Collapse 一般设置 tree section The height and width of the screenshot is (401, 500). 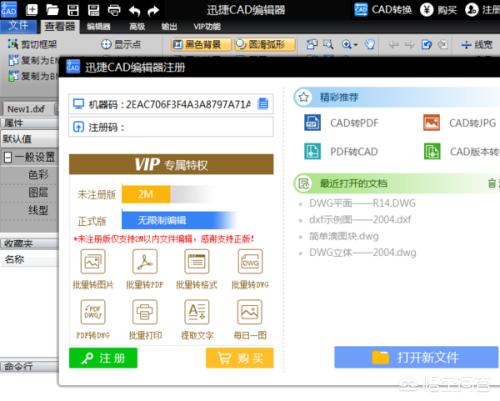8,157
